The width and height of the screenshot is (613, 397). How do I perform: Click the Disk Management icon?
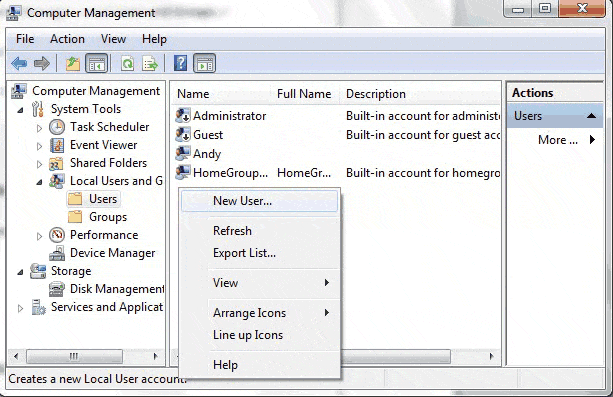[57, 289]
